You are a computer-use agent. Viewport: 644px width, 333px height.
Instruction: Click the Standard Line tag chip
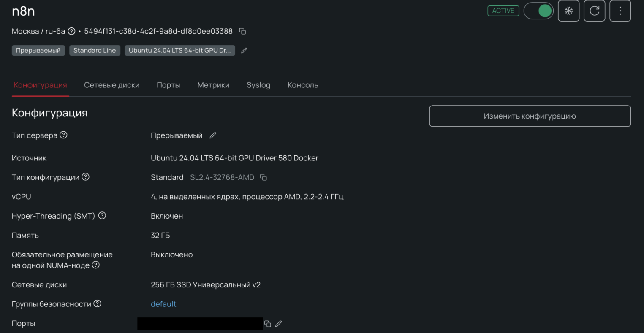pos(95,51)
